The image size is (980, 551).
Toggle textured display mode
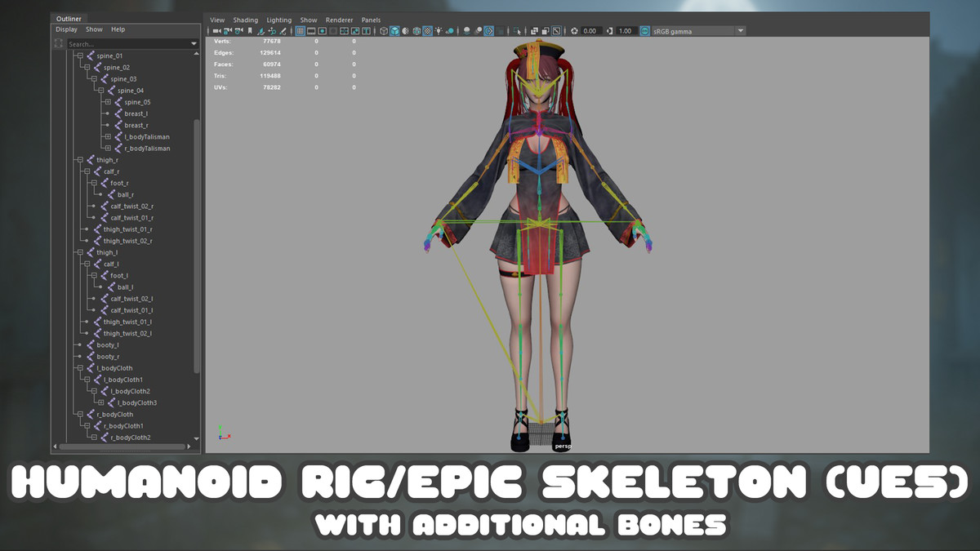(x=427, y=31)
